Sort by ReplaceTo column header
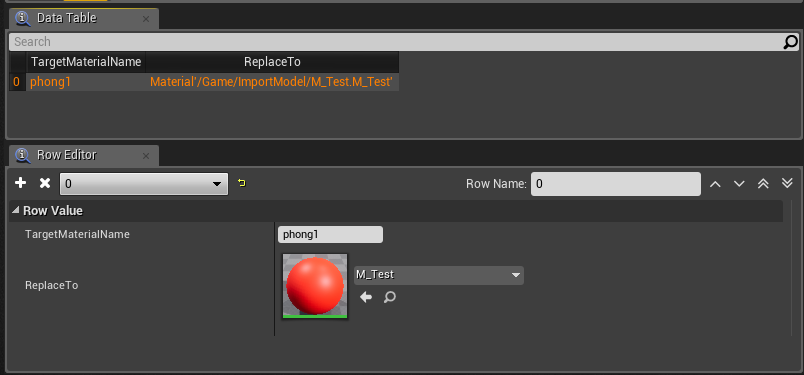Image resolution: width=804 pixels, height=375 pixels. click(x=272, y=62)
